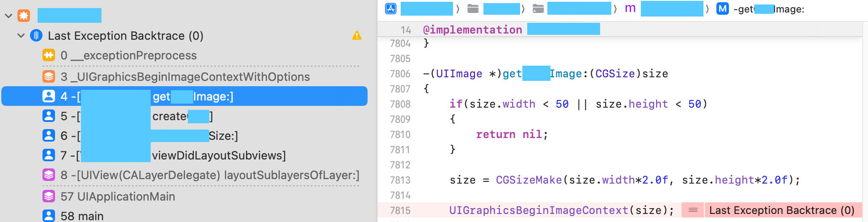Click the Last Exception Backtrace thread icon
This screenshot has width=868, height=222.
tap(36, 36)
